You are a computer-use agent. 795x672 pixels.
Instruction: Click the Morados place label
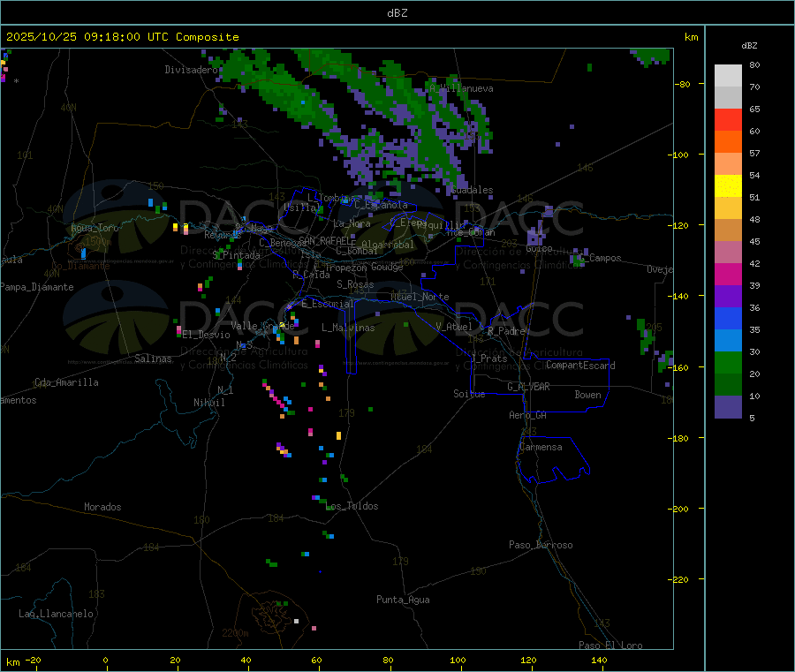pos(102,507)
